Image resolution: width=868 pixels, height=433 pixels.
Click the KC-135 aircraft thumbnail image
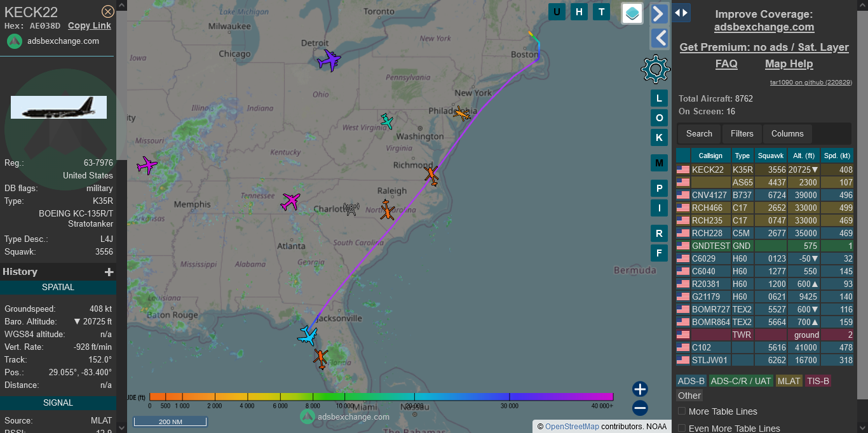click(x=58, y=107)
